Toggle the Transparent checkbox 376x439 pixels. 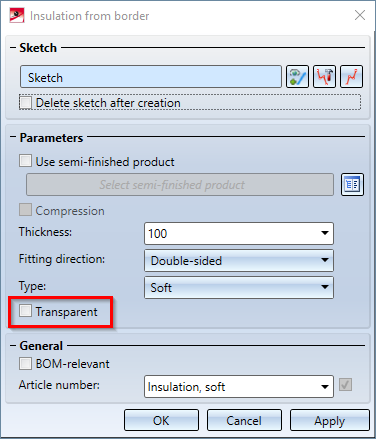click(26, 311)
